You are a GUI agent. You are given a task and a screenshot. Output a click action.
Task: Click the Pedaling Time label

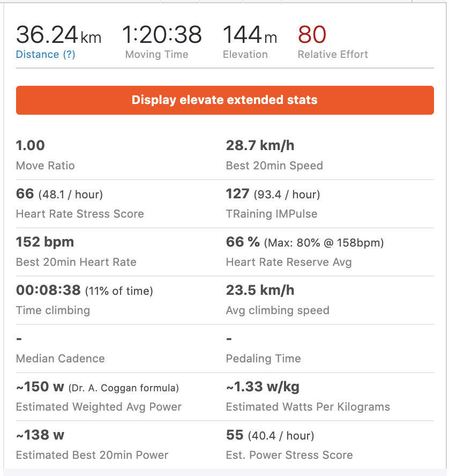click(263, 359)
